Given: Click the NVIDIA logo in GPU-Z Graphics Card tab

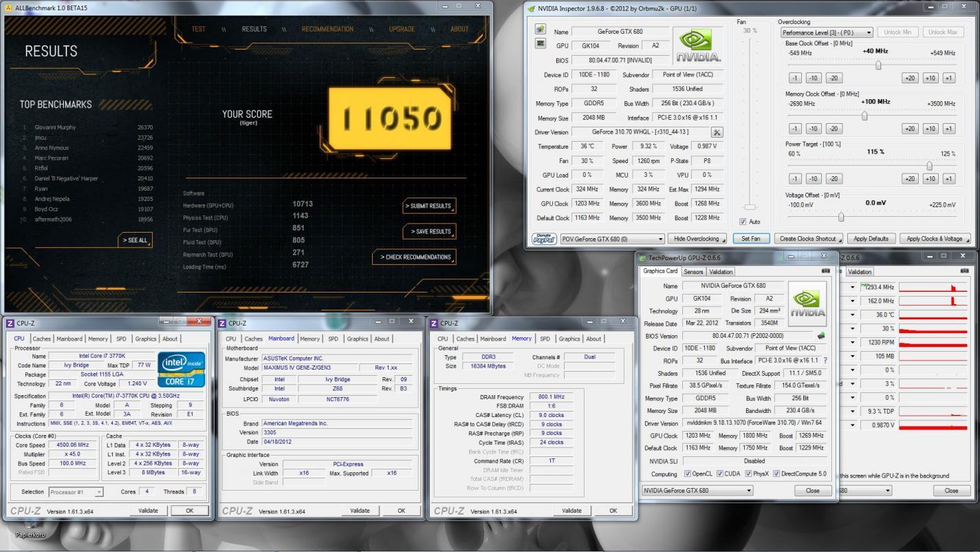Looking at the screenshot, I should (807, 304).
